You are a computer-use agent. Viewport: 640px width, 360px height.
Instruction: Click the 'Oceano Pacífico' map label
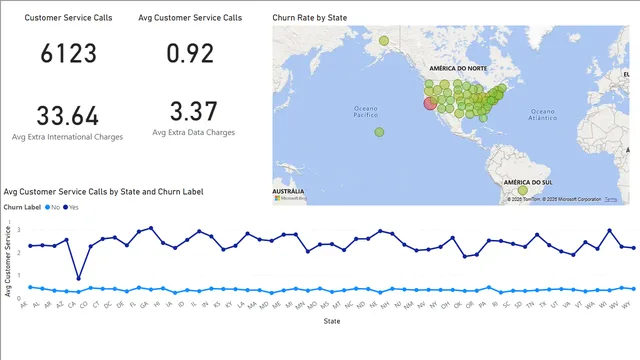pyautogui.click(x=366, y=111)
